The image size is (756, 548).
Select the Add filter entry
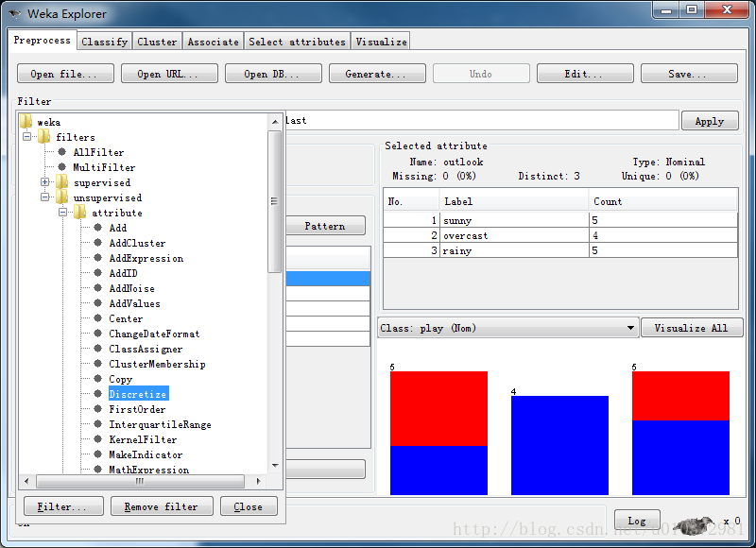coord(118,228)
